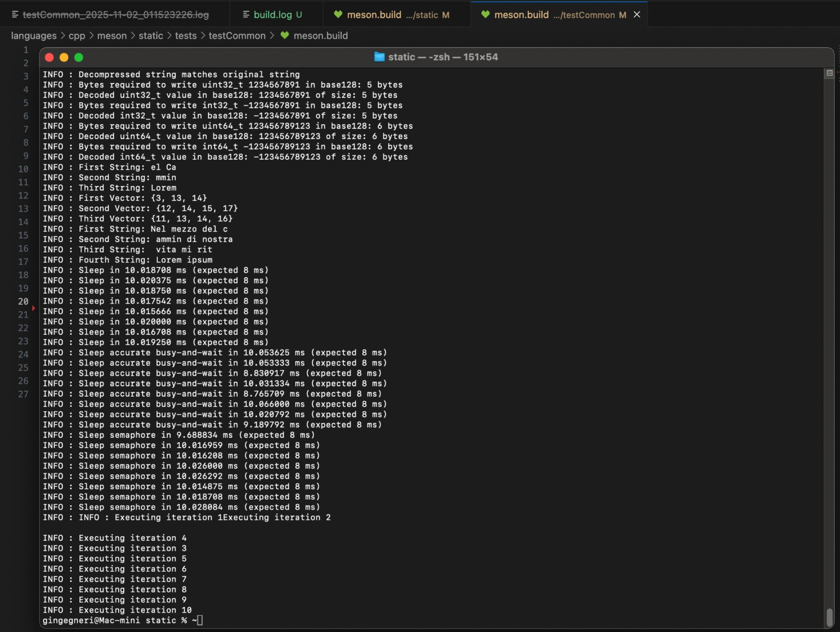
Task: Click the folder icon in terminal title
Action: coord(380,57)
